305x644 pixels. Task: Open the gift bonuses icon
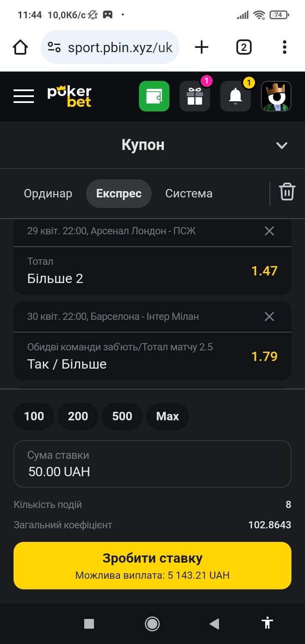pyautogui.click(x=195, y=96)
